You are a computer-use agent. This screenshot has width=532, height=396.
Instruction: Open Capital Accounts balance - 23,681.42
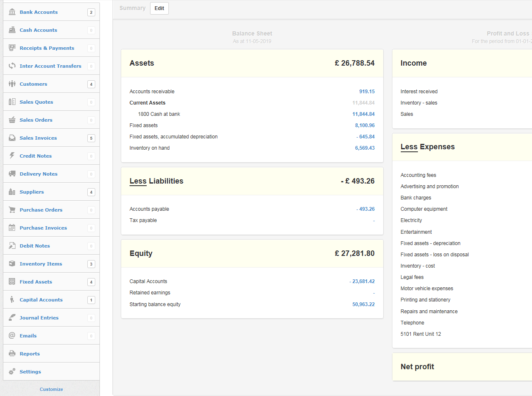pos(362,281)
